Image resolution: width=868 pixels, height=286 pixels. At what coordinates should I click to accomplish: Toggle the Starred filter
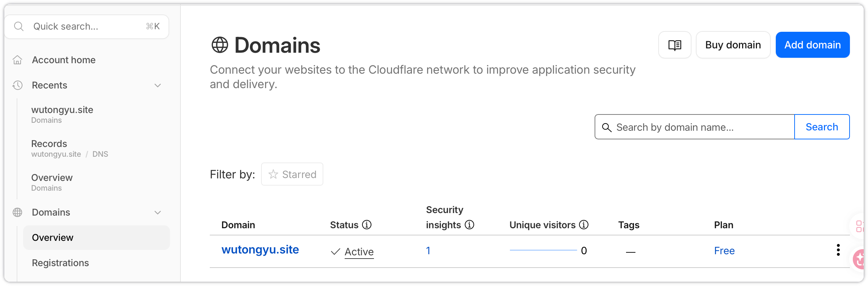tap(292, 174)
